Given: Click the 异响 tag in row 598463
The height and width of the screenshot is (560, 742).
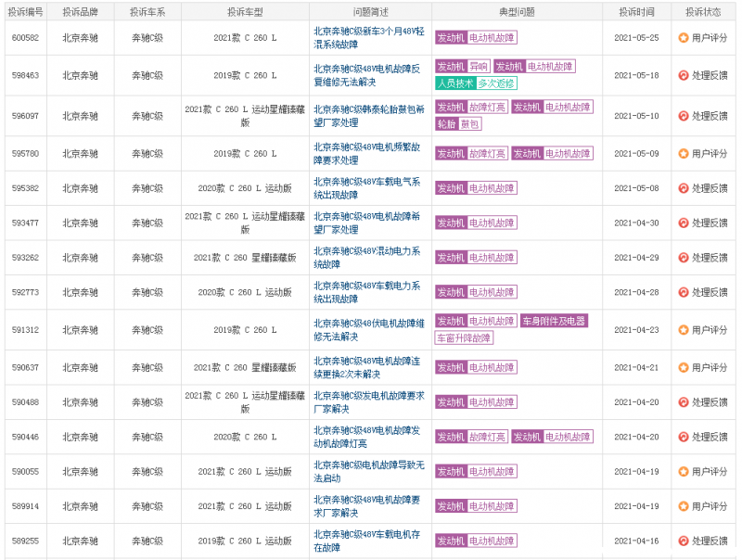Looking at the screenshot, I should (x=479, y=67).
